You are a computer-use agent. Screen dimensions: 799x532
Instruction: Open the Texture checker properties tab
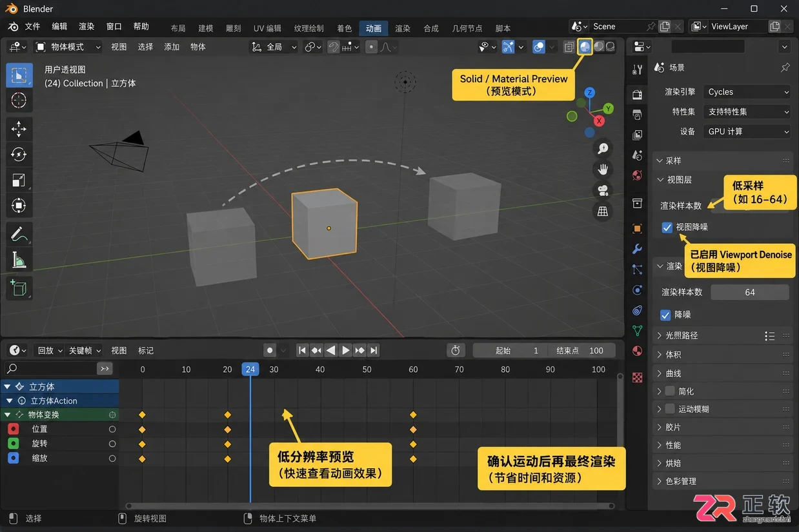click(x=637, y=377)
